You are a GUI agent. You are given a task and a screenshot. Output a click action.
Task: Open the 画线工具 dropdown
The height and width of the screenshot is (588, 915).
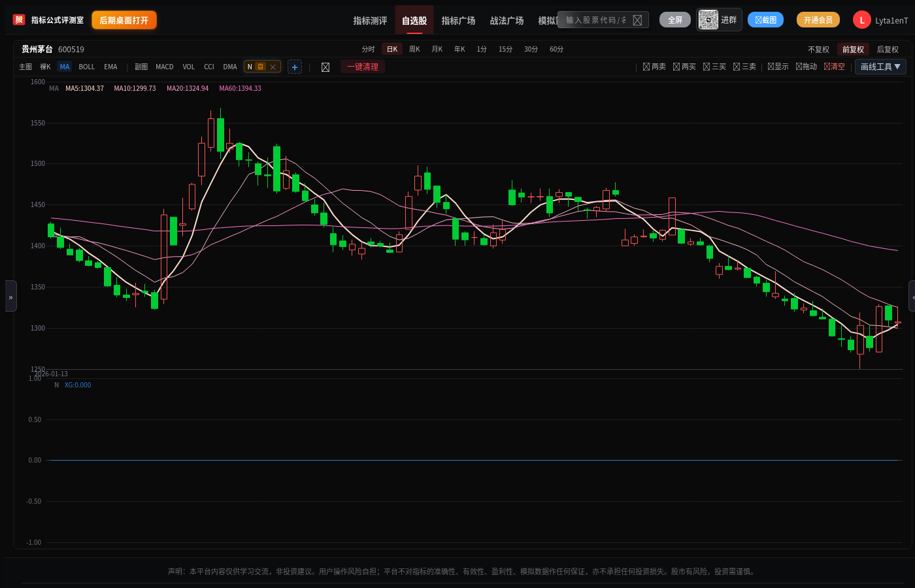(x=880, y=67)
